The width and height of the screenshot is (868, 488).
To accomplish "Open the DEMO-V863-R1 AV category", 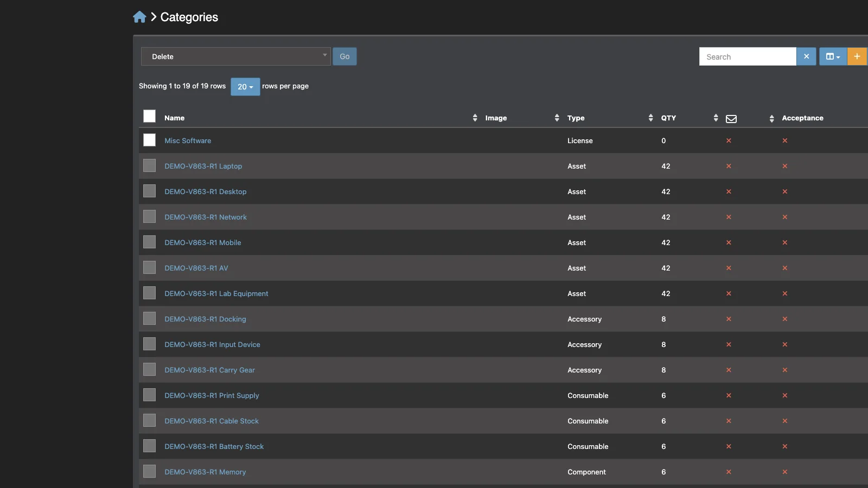I will pos(196,268).
